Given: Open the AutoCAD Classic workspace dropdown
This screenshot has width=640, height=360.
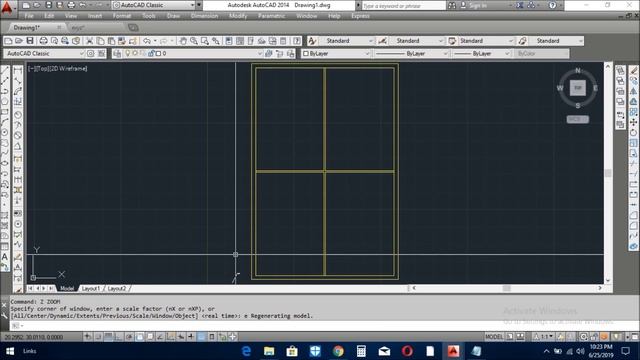Looking at the screenshot, I should (x=44, y=53).
